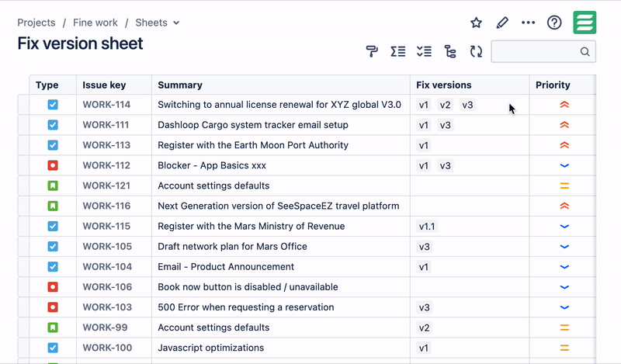Click the v1.1 fix version tag
621x364 pixels.
[427, 227]
